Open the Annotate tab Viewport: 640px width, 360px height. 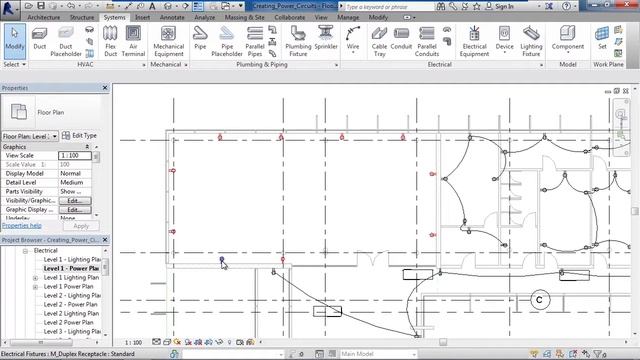172,18
